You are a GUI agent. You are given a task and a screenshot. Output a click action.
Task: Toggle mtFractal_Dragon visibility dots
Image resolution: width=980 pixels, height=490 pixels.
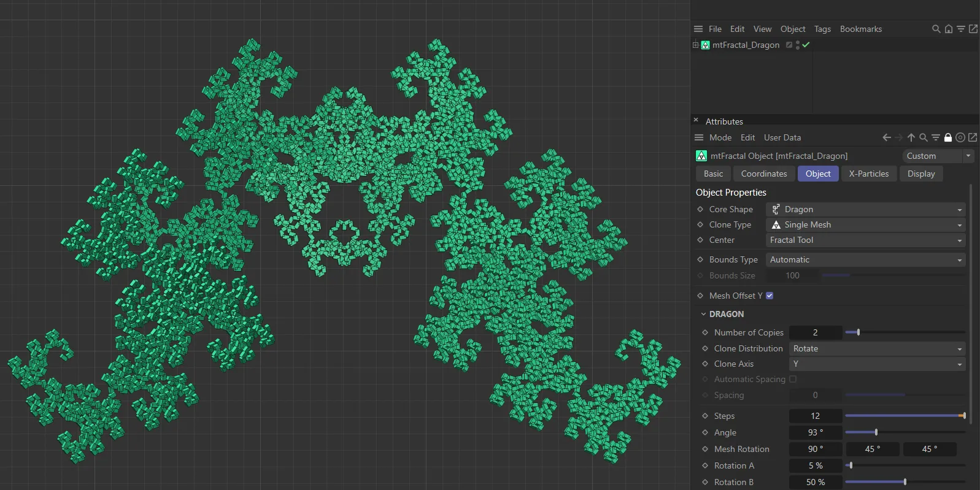pos(798,45)
